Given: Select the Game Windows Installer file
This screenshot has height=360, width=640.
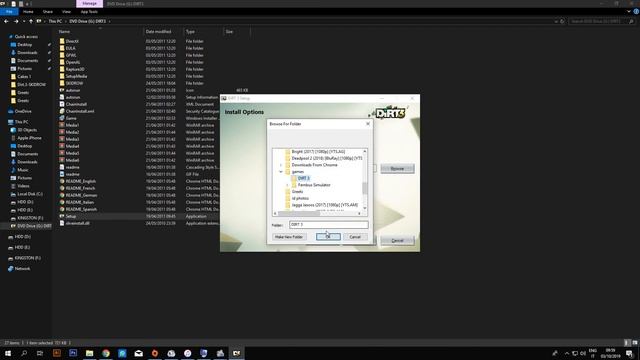Looking at the screenshot, I should tap(71, 118).
